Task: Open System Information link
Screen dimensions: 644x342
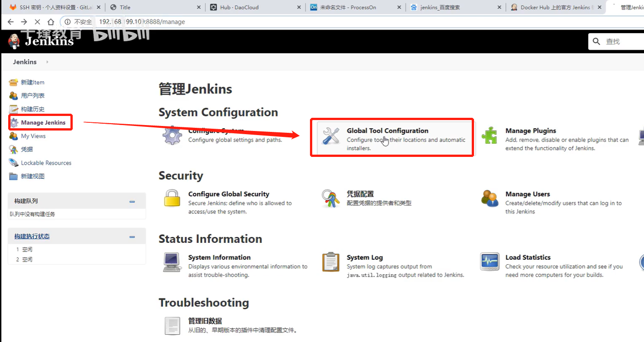Action: pyautogui.click(x=220, y=257)
